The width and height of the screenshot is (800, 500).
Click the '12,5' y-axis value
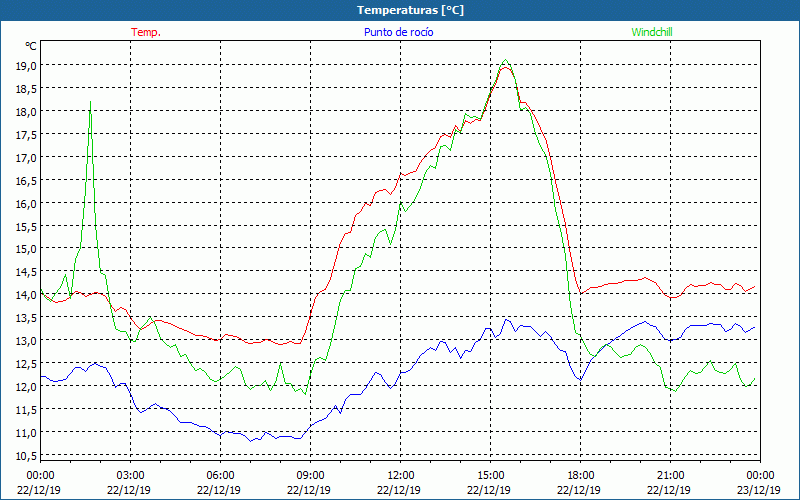26,363
